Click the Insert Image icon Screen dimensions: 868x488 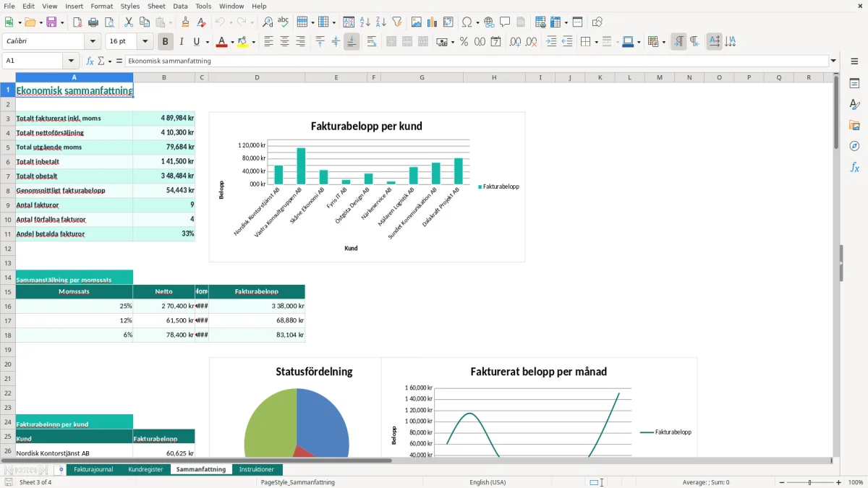click(x=417, y=22)
